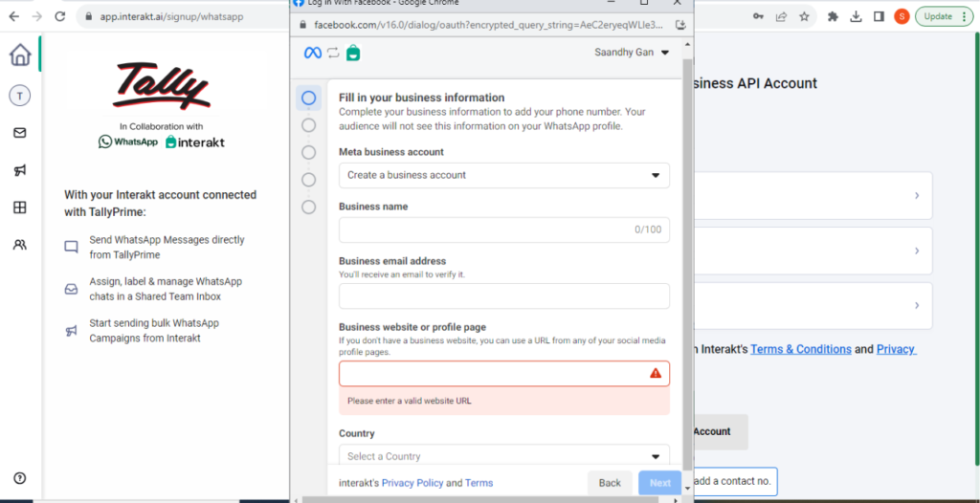Open the campaigns megaphone icon in sidebar
Viewport: 980px width, 503px height.
click(x=20, y=170)
